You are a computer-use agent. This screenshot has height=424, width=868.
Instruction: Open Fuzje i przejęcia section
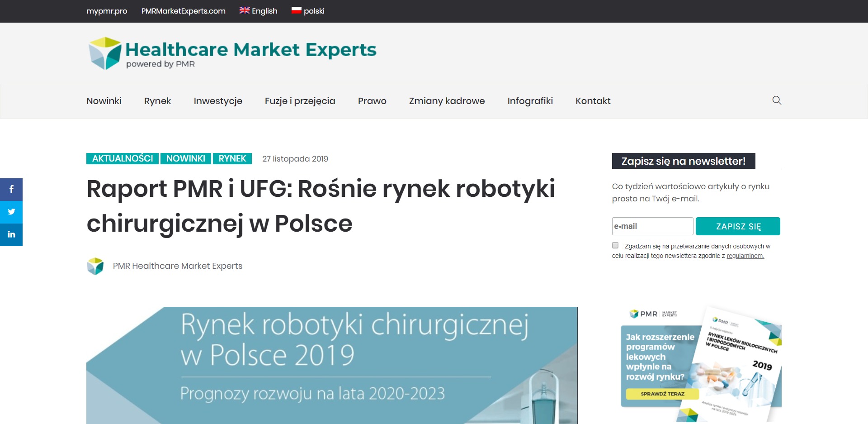(300, 101)
